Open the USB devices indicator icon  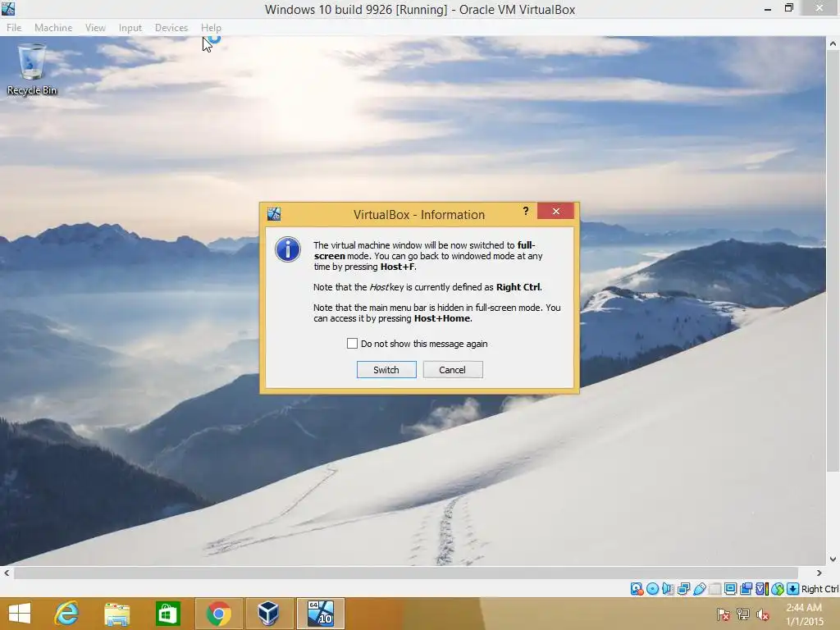pos(699,589)
